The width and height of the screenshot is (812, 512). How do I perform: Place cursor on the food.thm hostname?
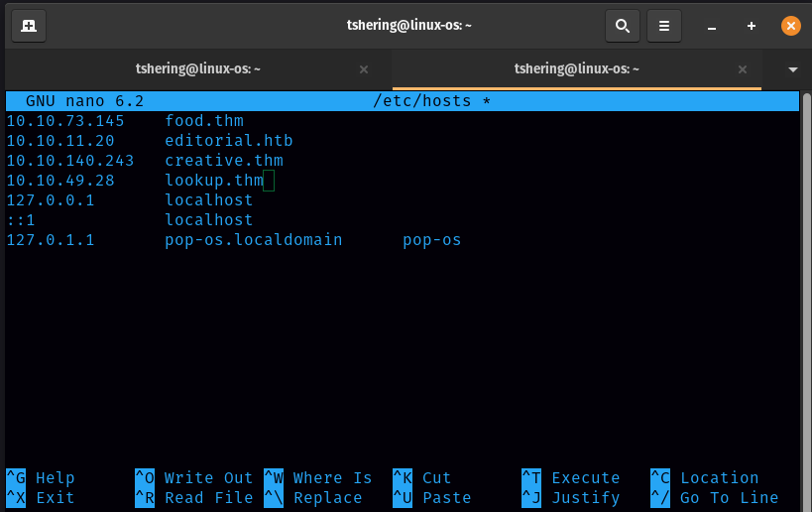(x=204, y=121)
